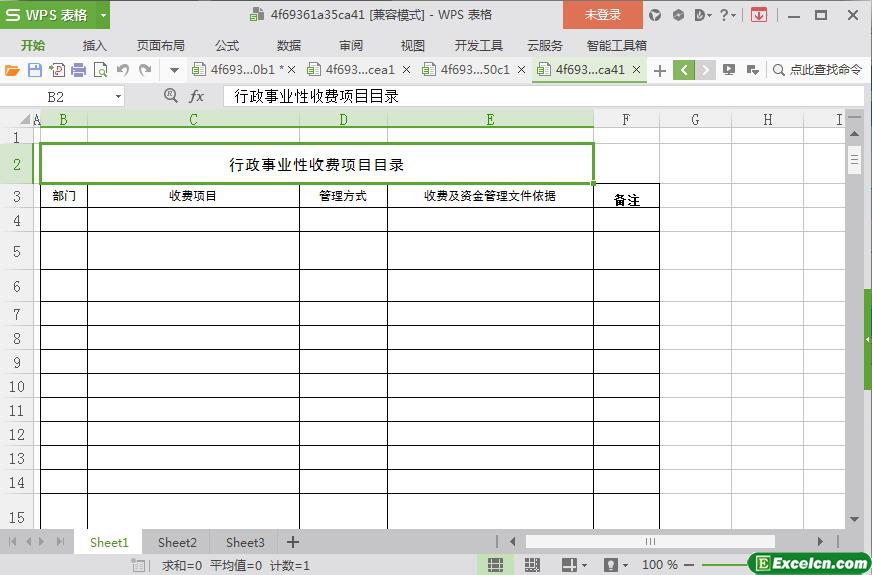Switch to normal view in status bar
The width and height of the screenshot is (872, 575).
click(x=496, y=565)
